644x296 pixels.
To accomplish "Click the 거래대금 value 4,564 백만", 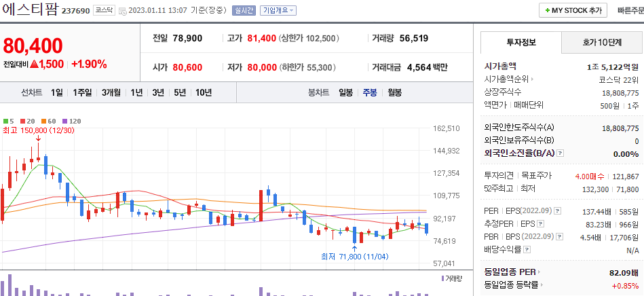I will coord(427,67).
